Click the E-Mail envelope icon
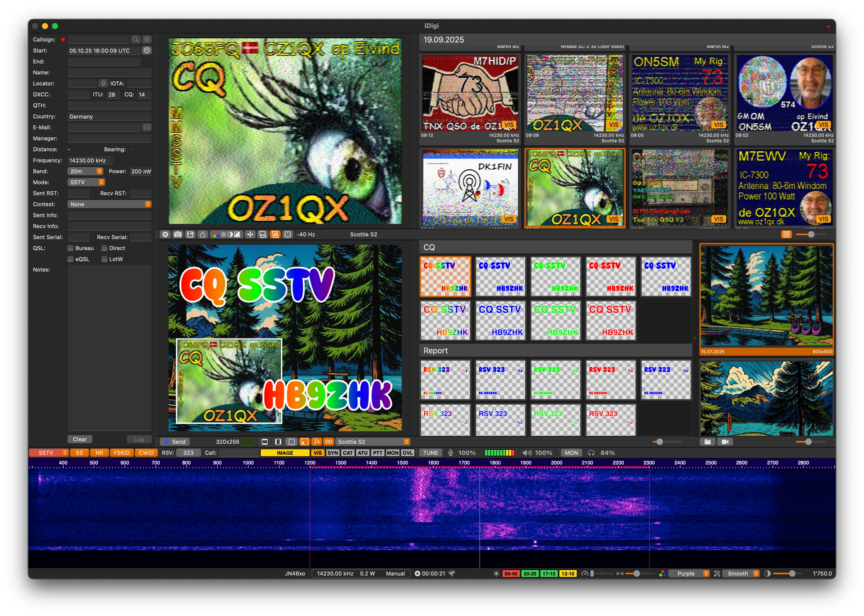 point(147,127)
